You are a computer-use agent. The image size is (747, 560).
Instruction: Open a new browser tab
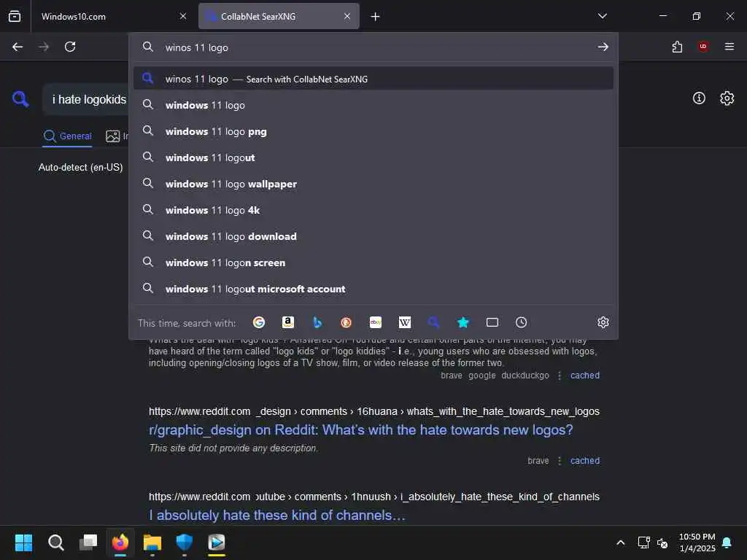point(376,17)
